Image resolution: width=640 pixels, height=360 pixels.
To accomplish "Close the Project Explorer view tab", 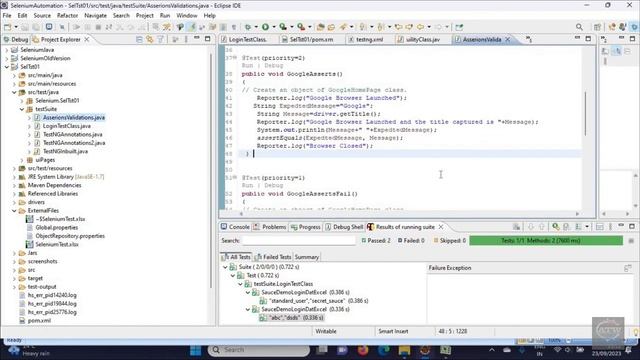I will pyautogui.click(x=87, y=39).
